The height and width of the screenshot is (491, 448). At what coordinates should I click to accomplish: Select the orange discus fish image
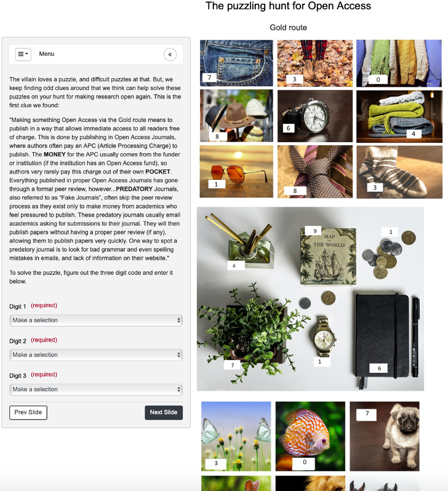(310, 436)
